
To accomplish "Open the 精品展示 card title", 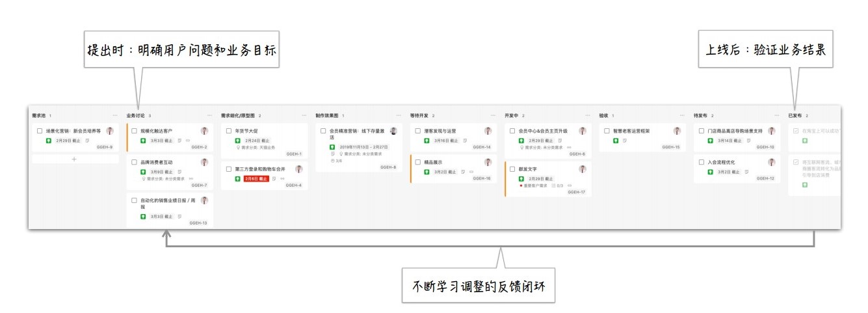I will [433, 162].
